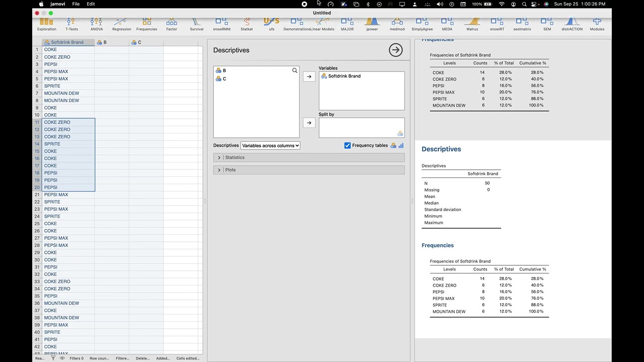The image size is (644, 362).
Task: Click the SPRITE cell in row 6
Action: [68, 86]
